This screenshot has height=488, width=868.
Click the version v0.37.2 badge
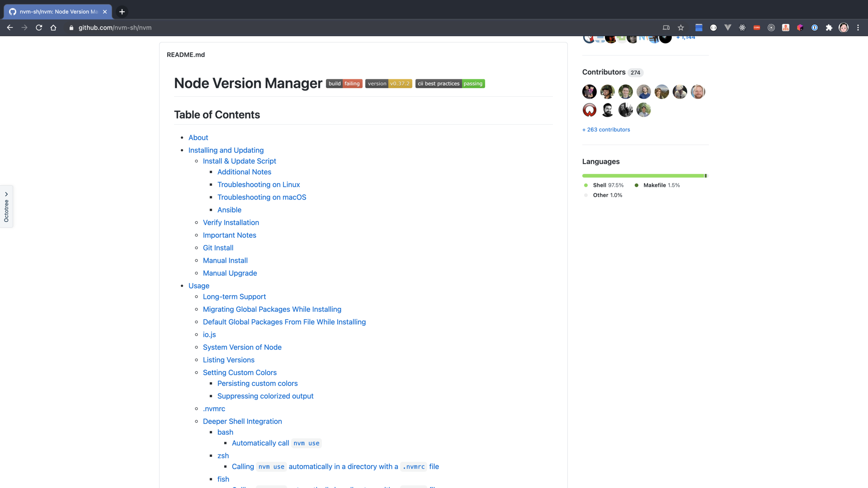point(388,84)
